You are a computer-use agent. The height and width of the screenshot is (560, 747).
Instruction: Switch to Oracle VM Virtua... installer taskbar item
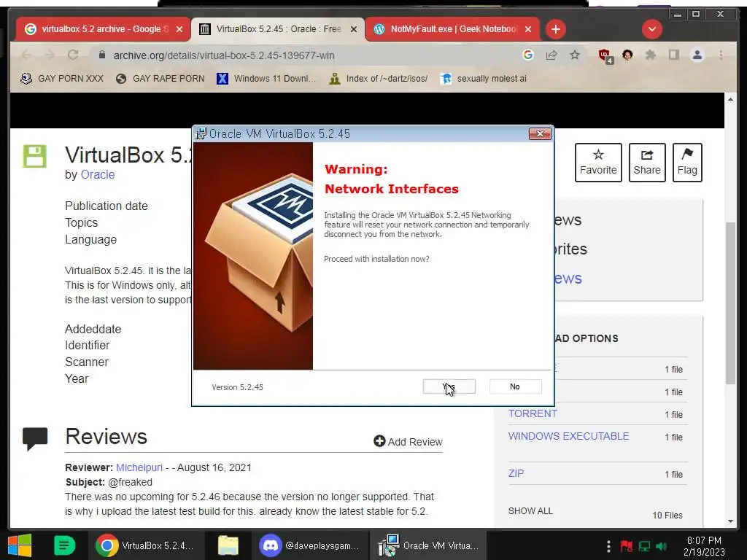pos(429,545)
